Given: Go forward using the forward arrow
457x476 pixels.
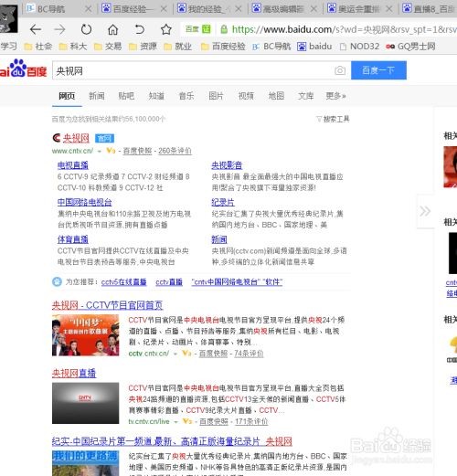Looking at the screenshot, I should (x=59, y=29).
